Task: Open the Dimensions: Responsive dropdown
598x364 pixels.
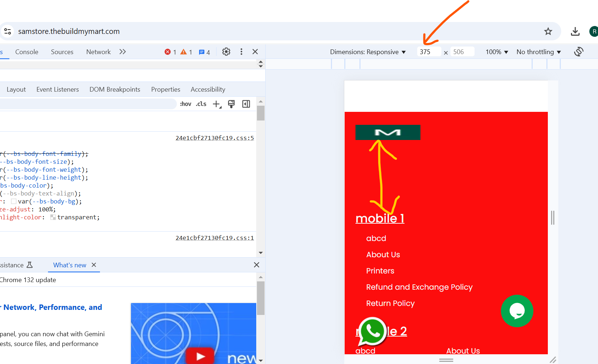Action: pos(368,52)
